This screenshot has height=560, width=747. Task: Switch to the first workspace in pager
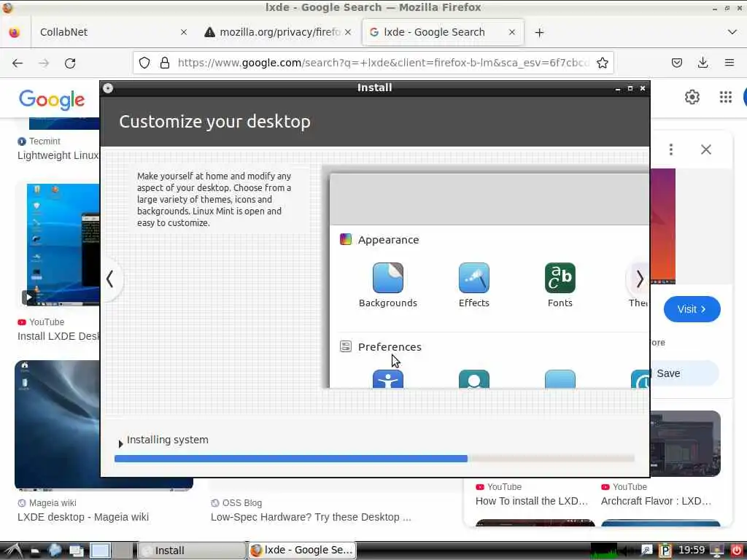[x=101, y=551]
